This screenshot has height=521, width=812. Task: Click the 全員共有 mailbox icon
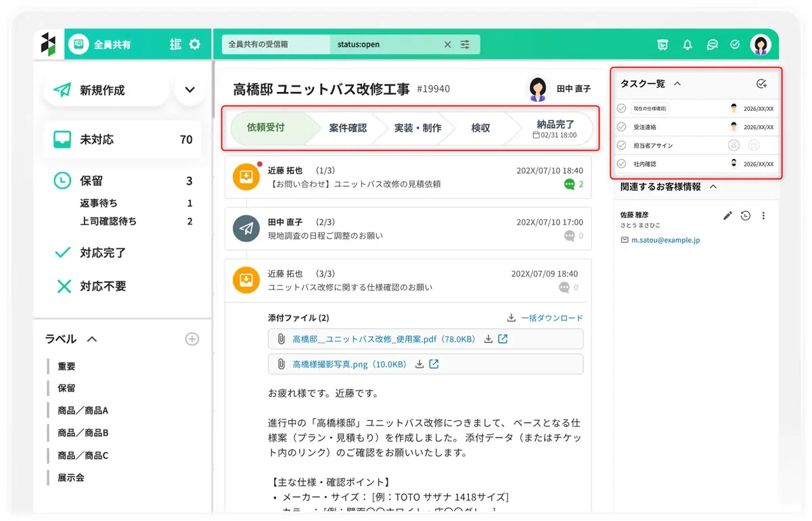click(x=78, y=45)
